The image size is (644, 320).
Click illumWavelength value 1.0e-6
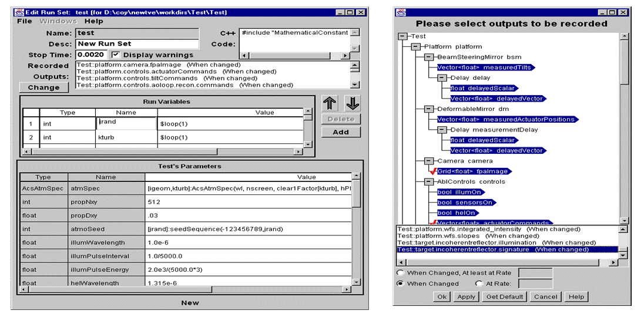[x=249, y=242]
